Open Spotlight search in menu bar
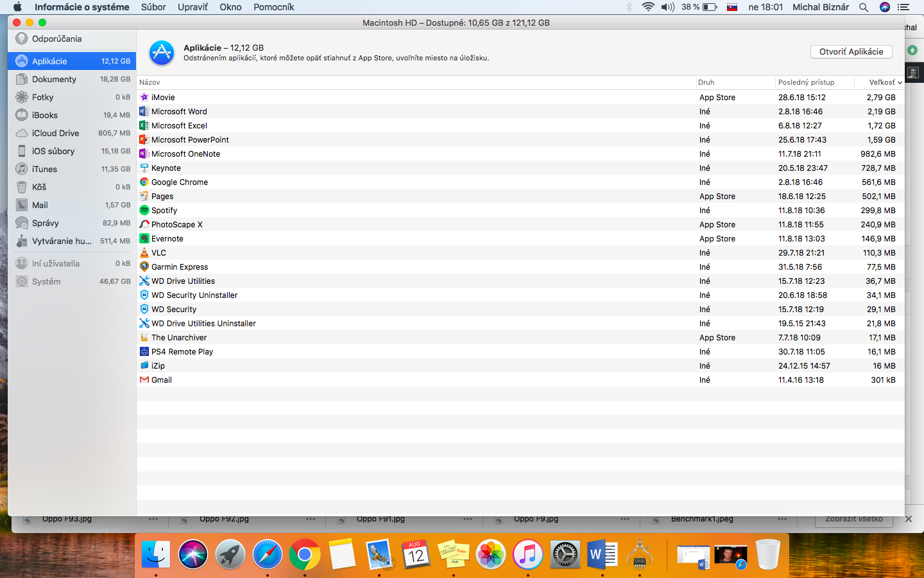 (864, 7)
